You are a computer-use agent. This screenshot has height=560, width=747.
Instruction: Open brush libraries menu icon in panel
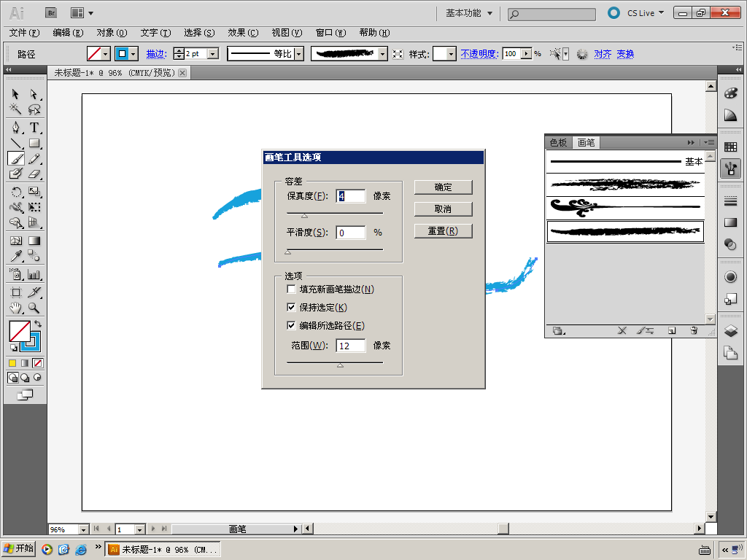(558, 330)
